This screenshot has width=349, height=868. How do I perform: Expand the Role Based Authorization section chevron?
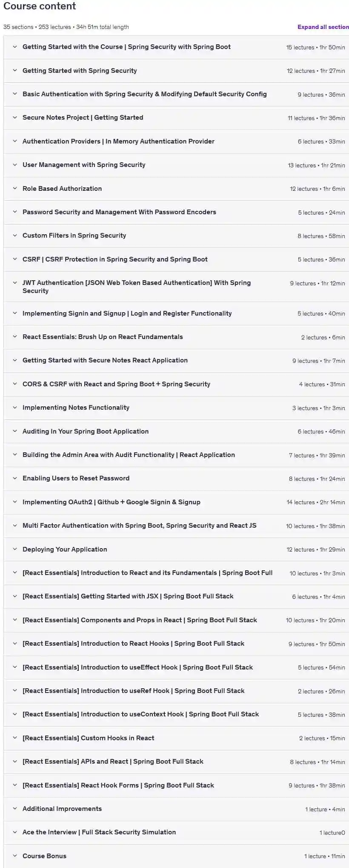click(x=15, y=188)
